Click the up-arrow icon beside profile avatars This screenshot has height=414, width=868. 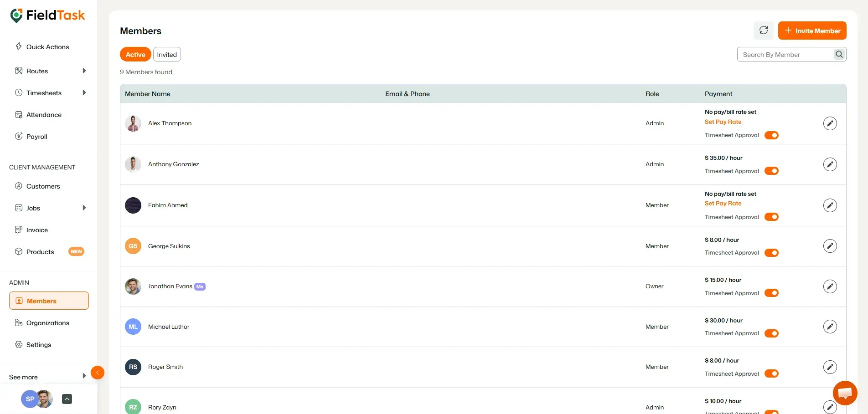pyautogui.click(x=67, y=399)
